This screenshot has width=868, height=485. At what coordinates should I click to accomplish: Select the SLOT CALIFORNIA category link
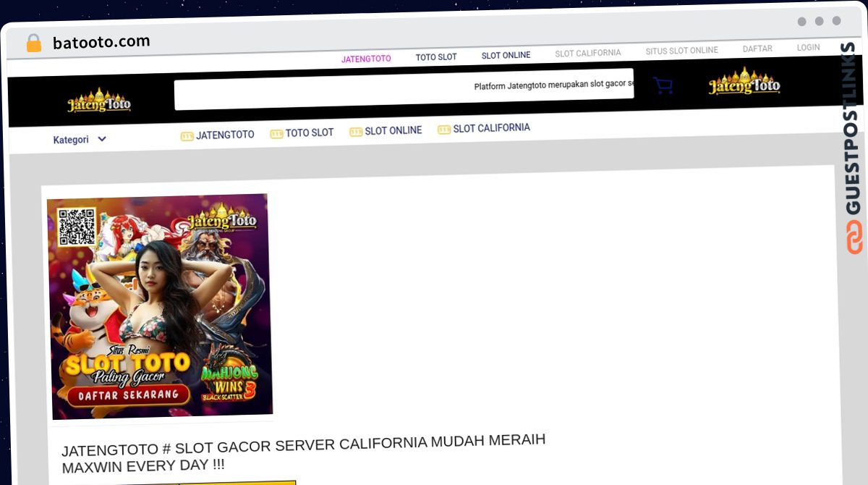492,128
